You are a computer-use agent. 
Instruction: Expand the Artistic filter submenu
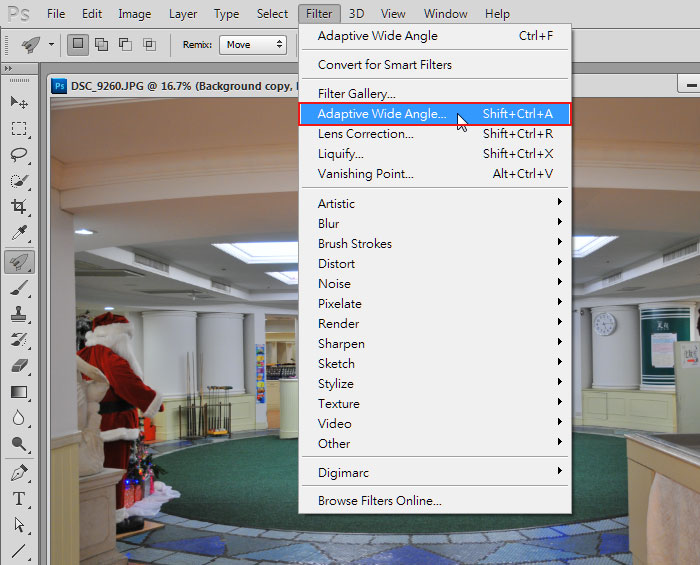tap(434, 204)
